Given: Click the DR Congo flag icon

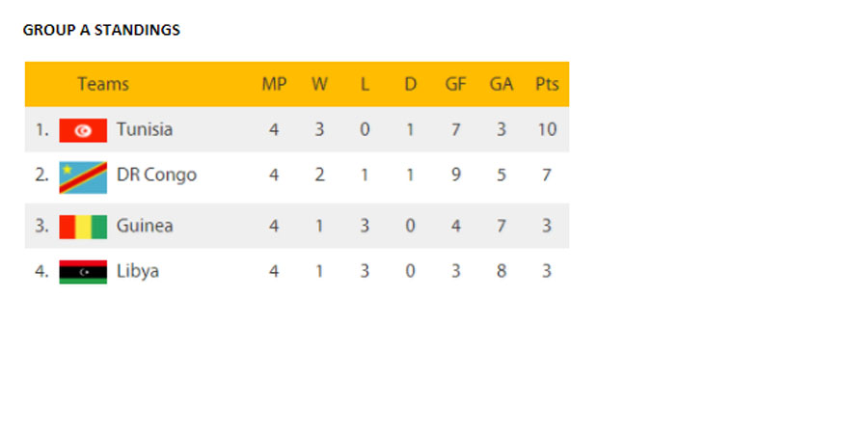Looking at the screenshot, I should [x=83, y=176].
